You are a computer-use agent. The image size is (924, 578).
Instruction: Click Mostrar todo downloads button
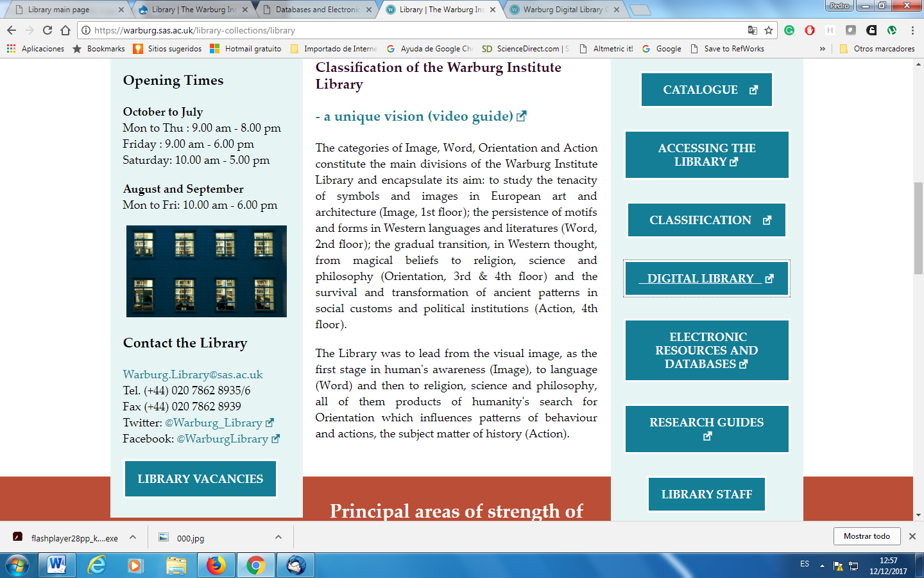pos(867,536)
